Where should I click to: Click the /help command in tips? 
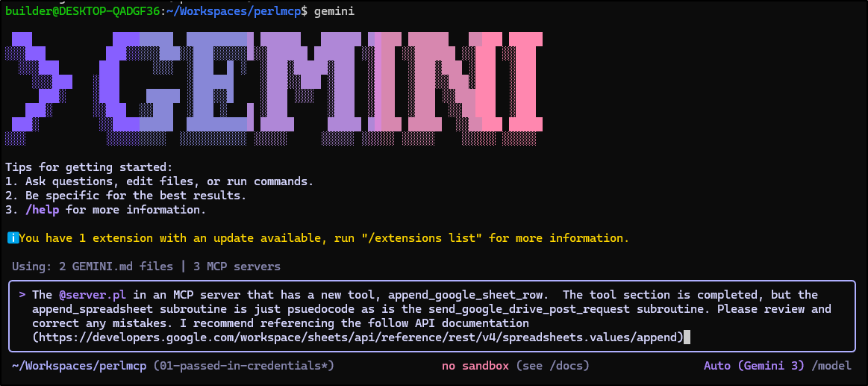coord(43,210)
